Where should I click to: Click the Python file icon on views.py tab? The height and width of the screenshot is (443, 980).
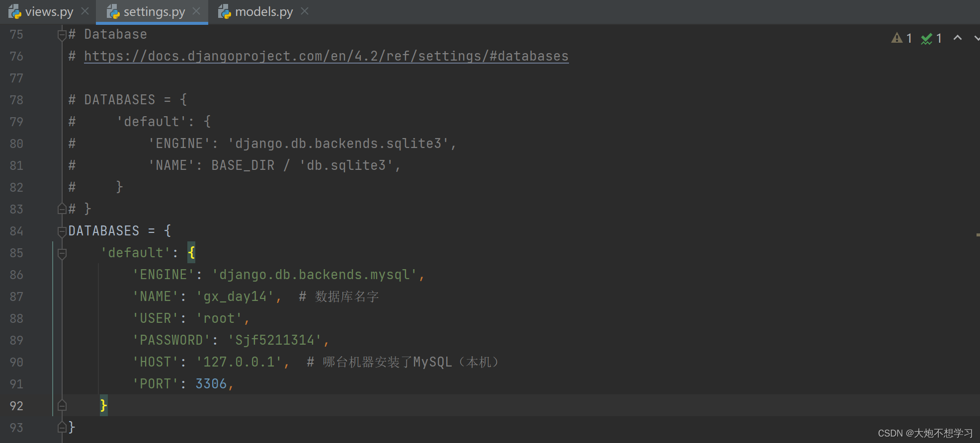click(x=15, y=11)
